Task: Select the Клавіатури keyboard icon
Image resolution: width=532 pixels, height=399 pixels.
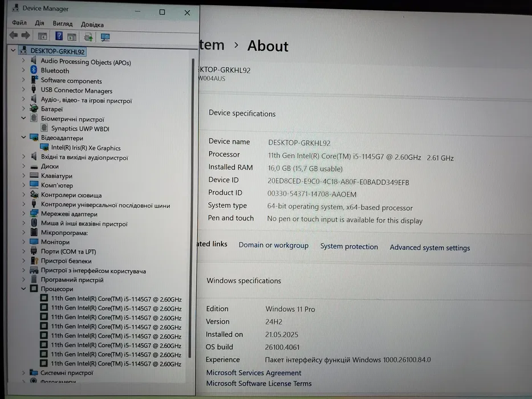Action: [x=34, y=176]
